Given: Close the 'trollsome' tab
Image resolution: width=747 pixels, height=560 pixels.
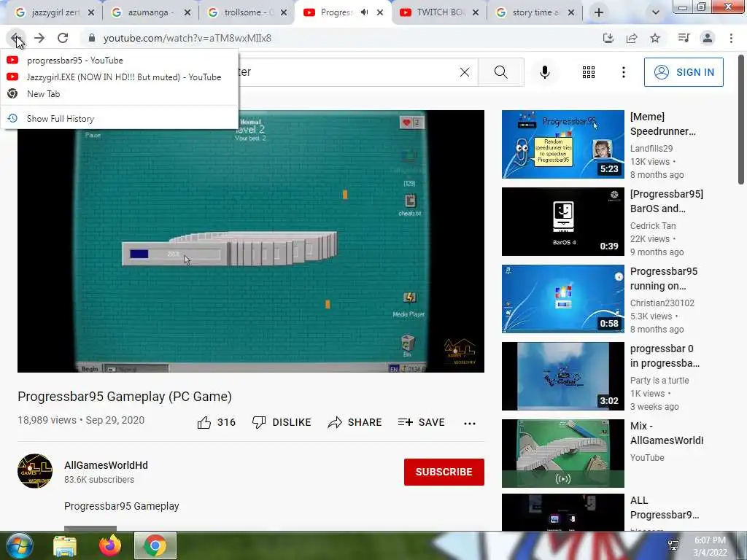Looking at the screenshot, I should click(284, 12).
